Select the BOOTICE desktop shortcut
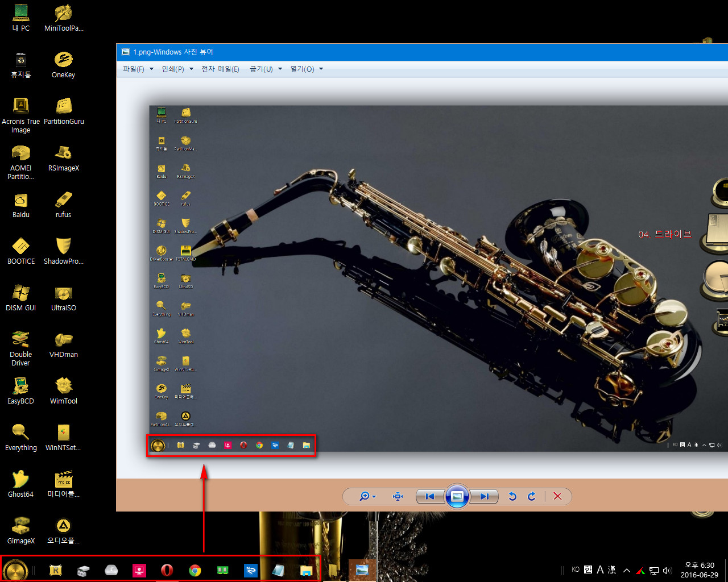The image size is (728, 582). pos(21,251)
